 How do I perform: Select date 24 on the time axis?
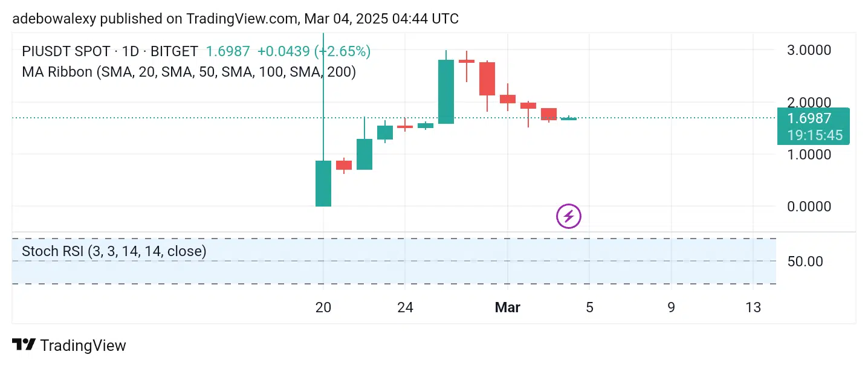click(405, 307)
